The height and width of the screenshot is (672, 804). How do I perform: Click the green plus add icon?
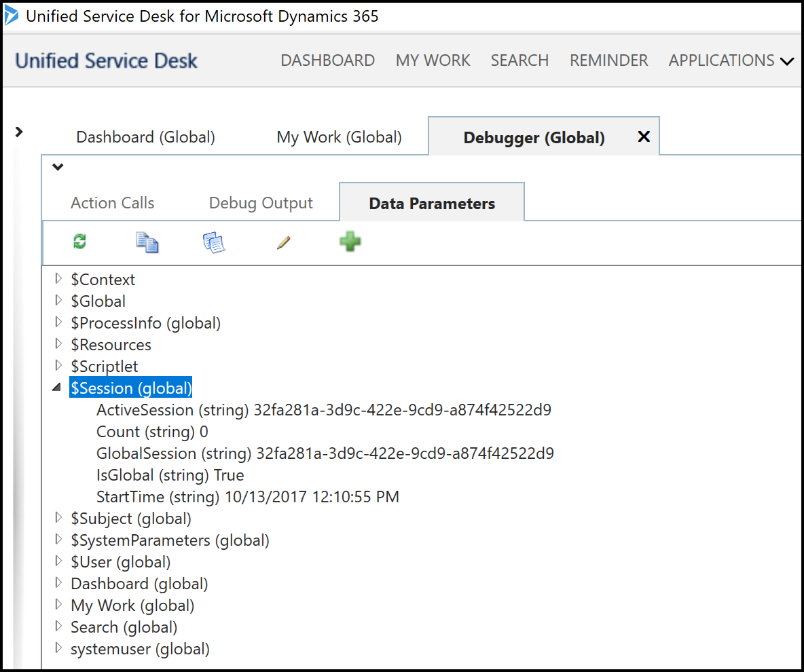pyautogui.click(x=350, y=242)
